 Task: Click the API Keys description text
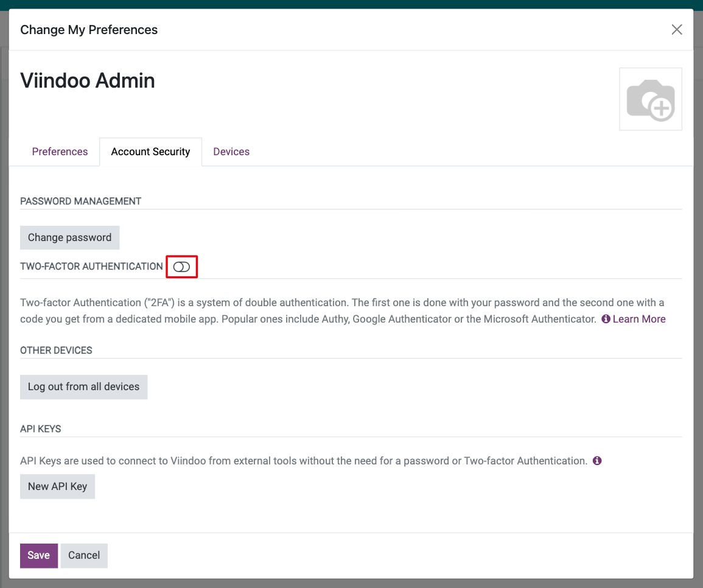click(x=304, y=461)
